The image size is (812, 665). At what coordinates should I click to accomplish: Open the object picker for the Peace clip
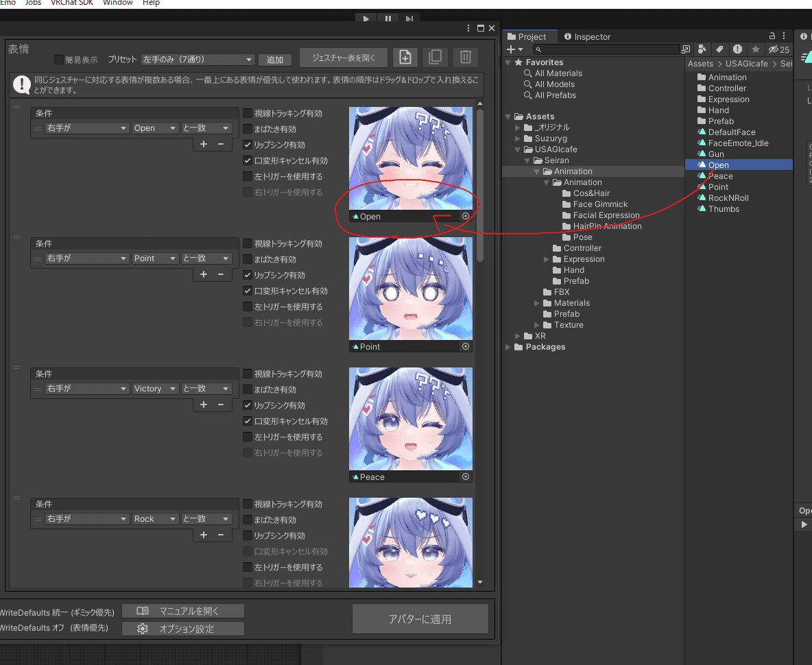466,476
